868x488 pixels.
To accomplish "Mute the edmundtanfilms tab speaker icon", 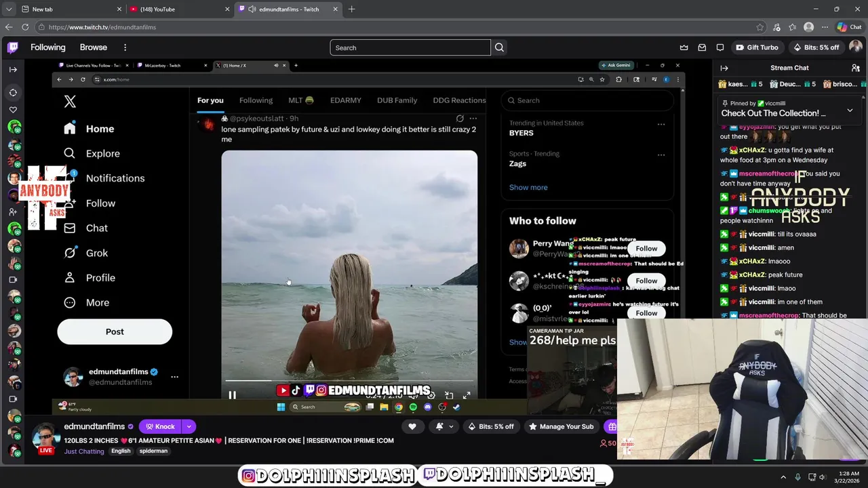I will 252,9.
